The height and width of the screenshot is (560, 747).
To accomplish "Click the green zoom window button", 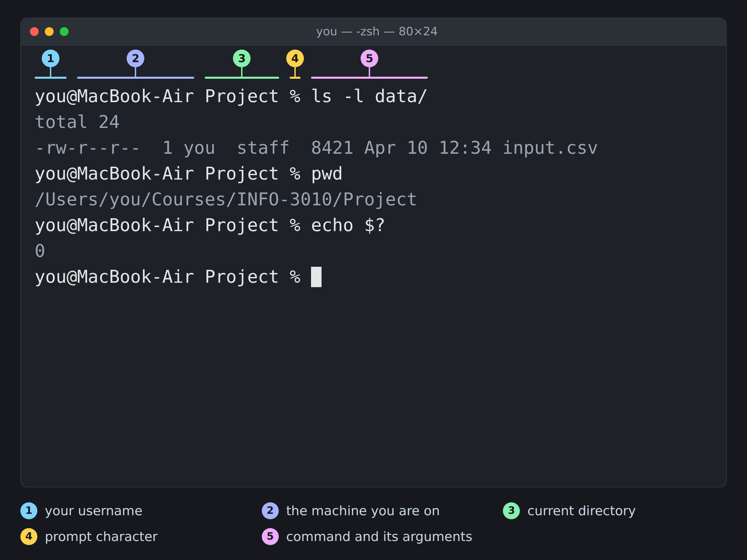I will tap(64, 32).
